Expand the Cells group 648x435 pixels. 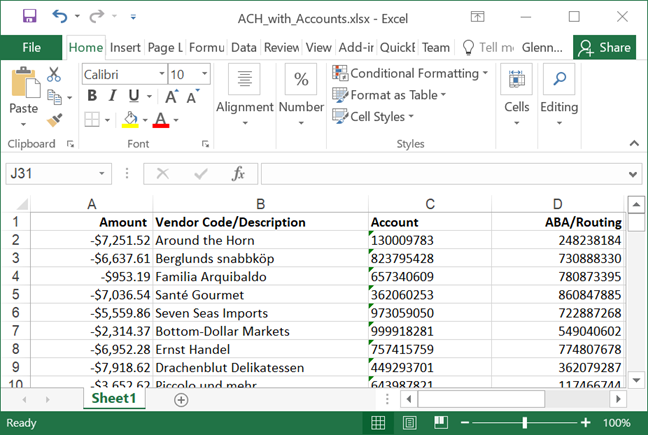click(517, 95)
